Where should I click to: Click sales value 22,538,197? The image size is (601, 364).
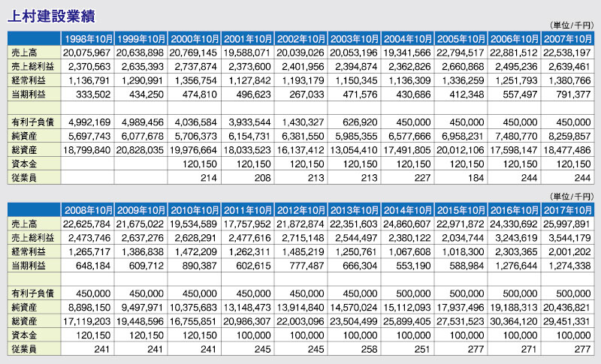567,53
